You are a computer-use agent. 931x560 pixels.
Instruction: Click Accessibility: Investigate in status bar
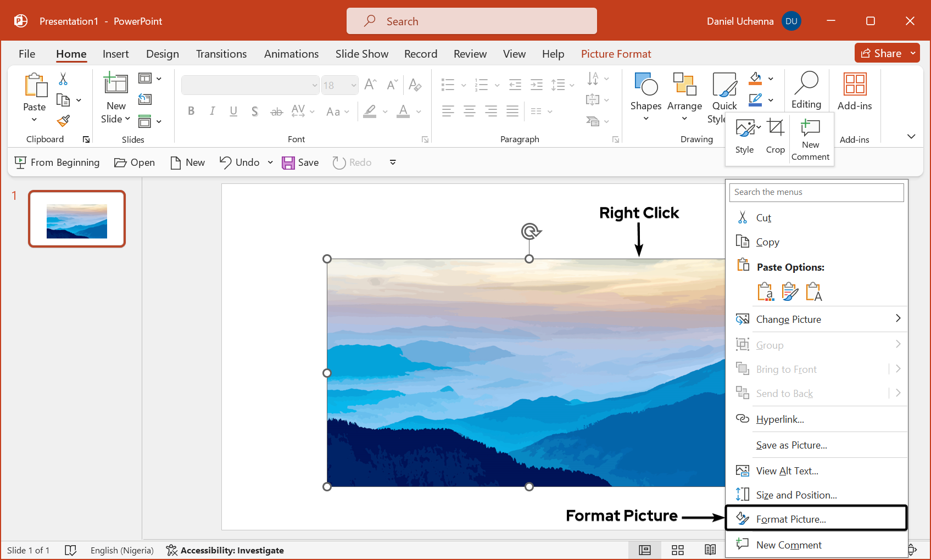click(225, 550)
